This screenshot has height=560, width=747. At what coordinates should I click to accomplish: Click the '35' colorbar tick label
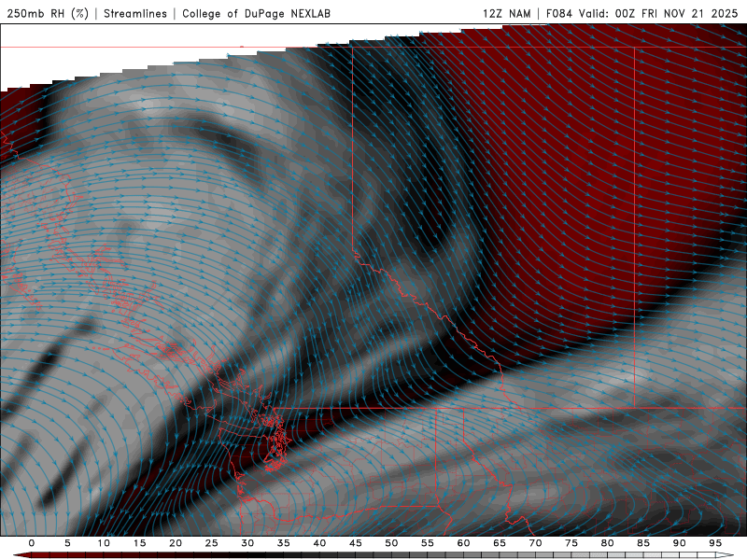tap(284, 543)
